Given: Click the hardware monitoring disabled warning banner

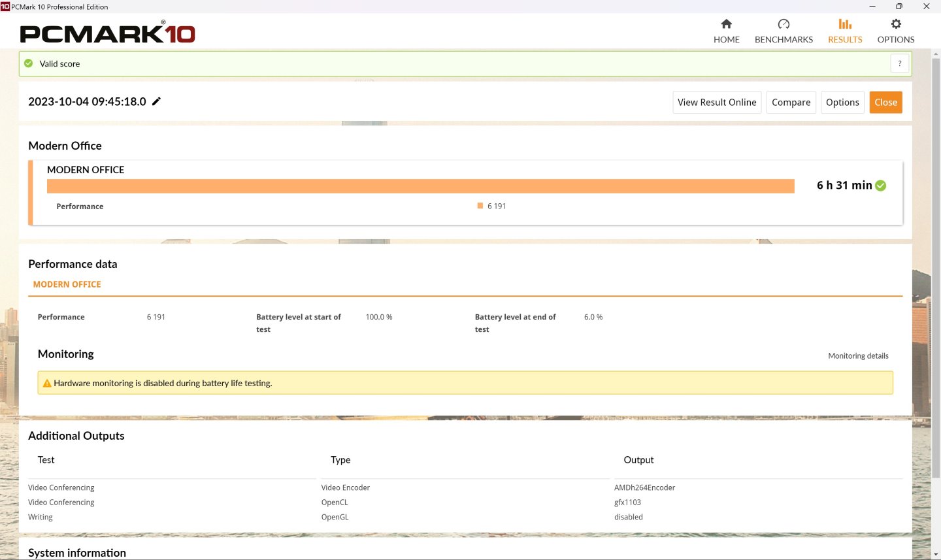Looking at the screenshot, I should click(465, 383).
